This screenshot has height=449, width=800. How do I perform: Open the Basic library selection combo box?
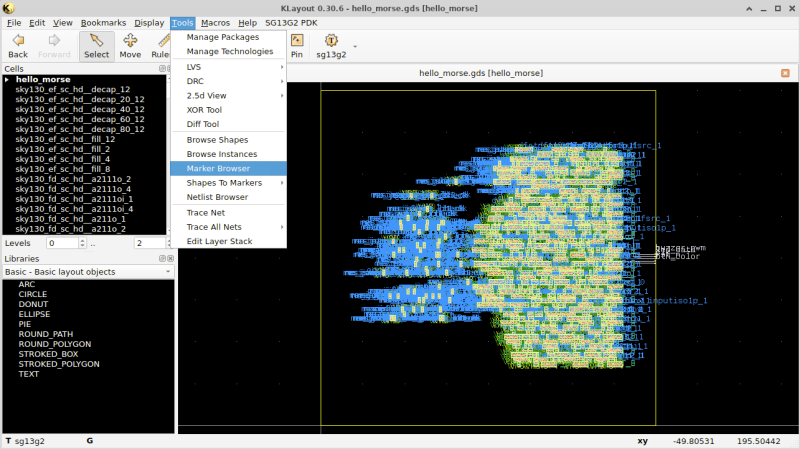pos(88,272)
